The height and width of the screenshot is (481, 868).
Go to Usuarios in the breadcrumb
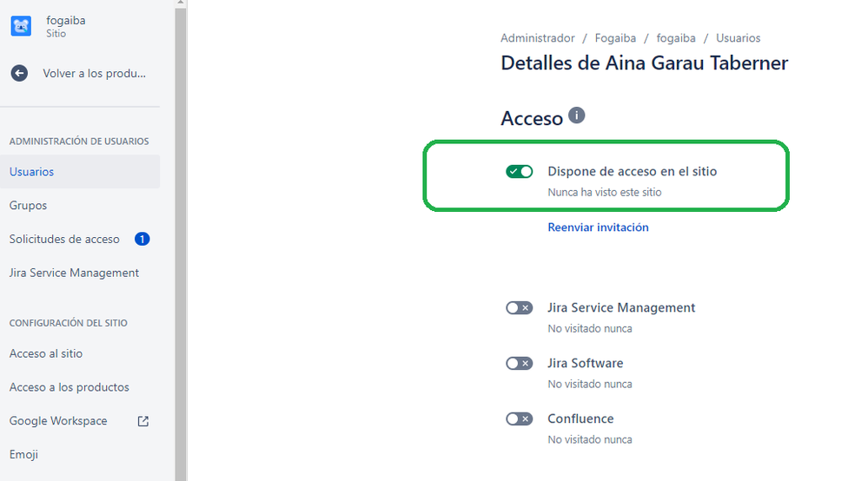738,38
